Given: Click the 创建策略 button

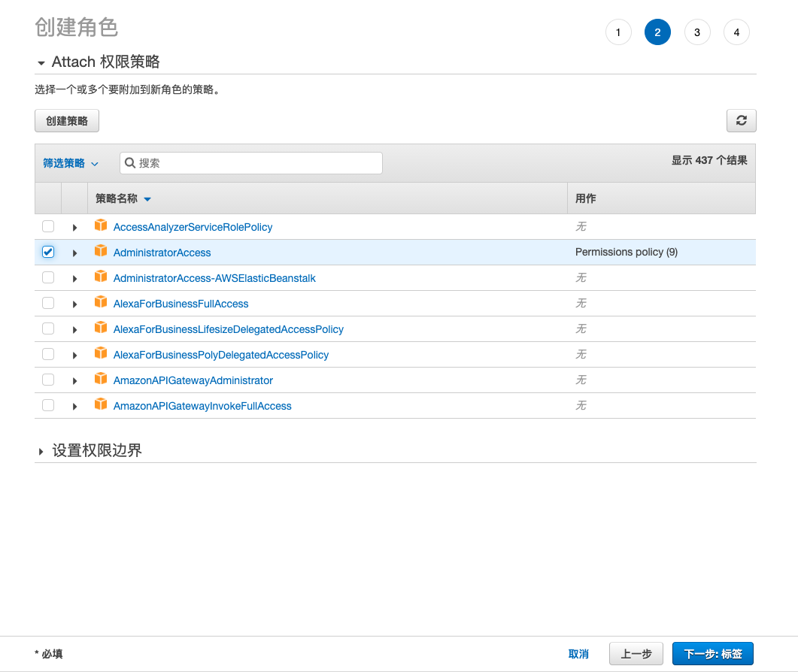Looking at the screenshot, I should point(67,120).
